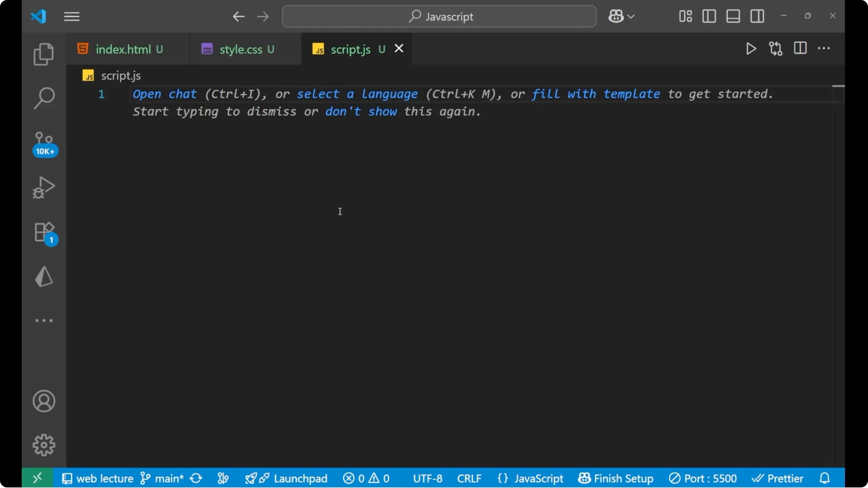Expand the extra actions ellipsis menu
The height and width of the screenshot is (488, 868).
point(825,48)
